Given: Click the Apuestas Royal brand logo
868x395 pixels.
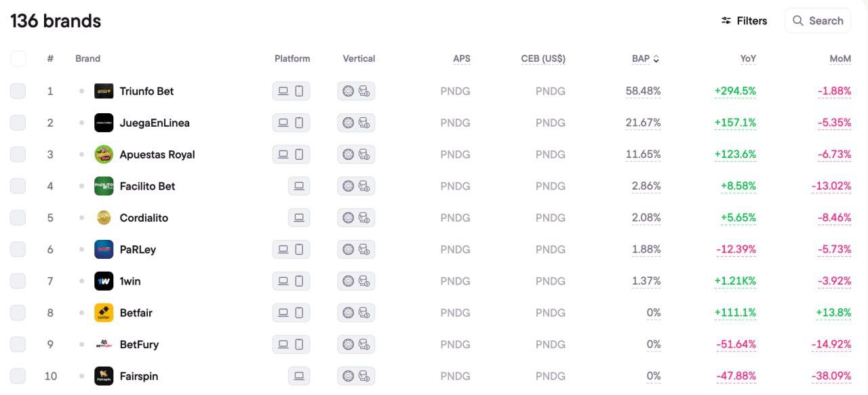Looking at the screenshot, I should (104, 154).
